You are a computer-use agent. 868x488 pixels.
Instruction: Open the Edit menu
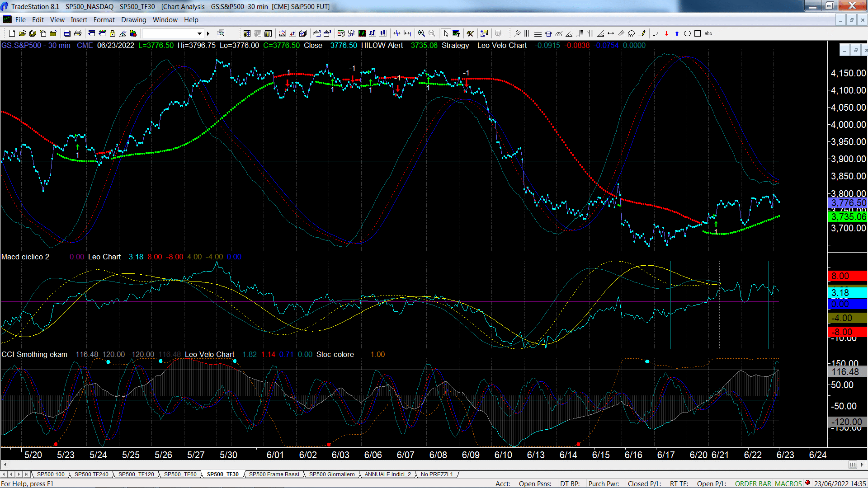point(38,20)
